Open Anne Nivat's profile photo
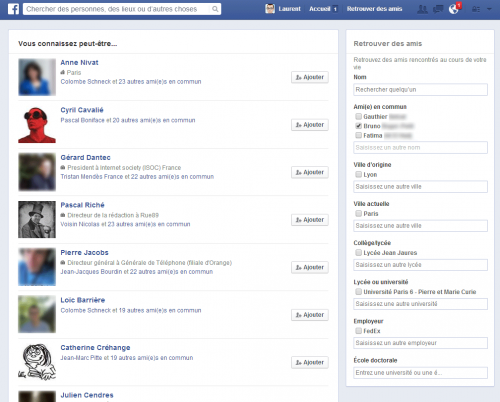 [37, 77]
